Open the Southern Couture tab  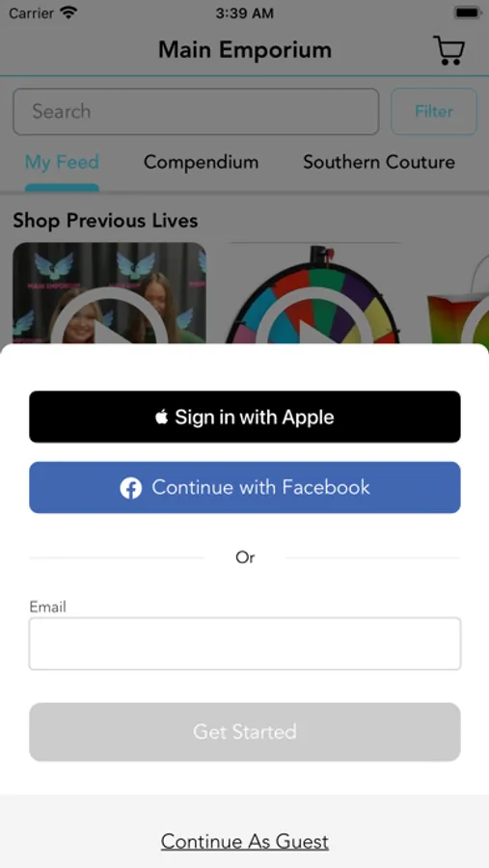[x=379, y=162]
